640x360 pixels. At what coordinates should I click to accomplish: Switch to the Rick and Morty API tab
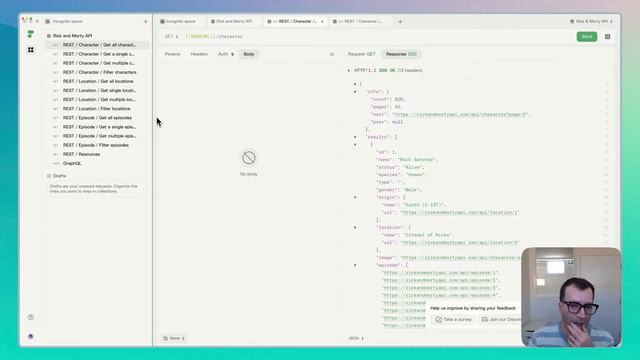click(x=231, y=21)
